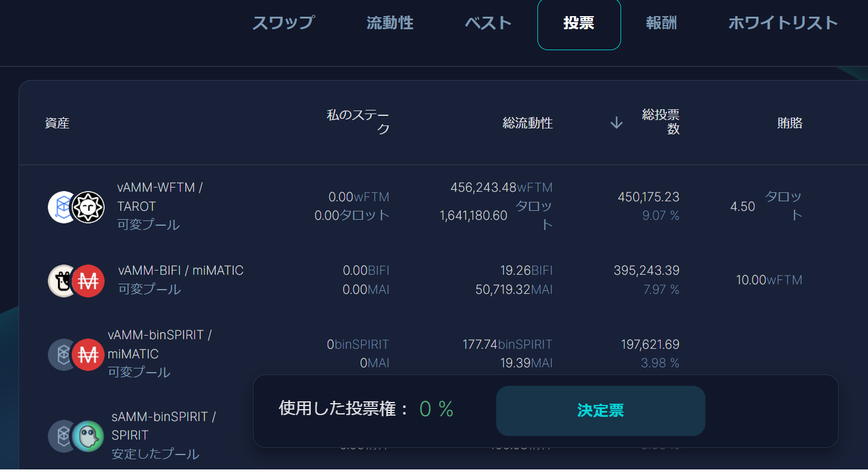The height and width of the screenshot is (473, 868).
Task: Click the 決定票 button
Action: tap(601, 411)
